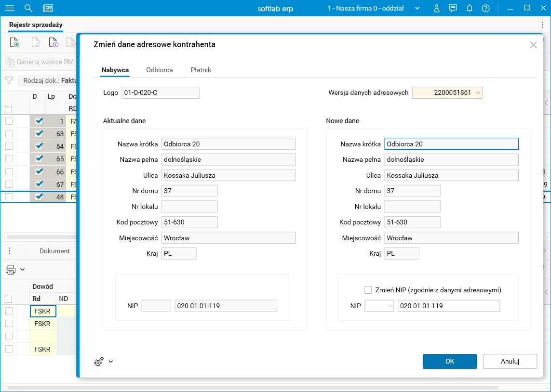Click the add new document icon
The width and height of the screenshot is (551, 392).
(x=14, y=43)
